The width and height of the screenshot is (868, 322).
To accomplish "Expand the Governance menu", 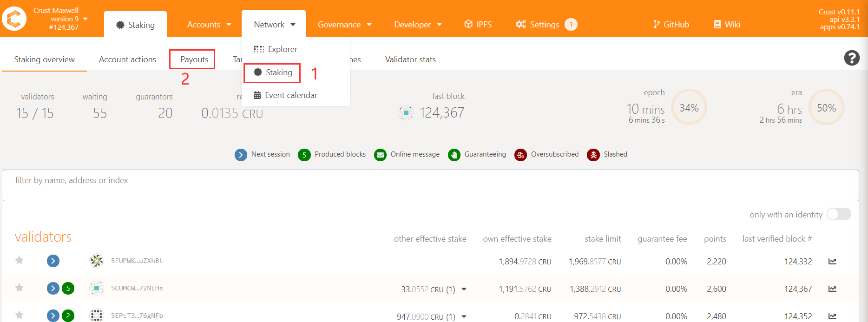I will coord(345,24).
